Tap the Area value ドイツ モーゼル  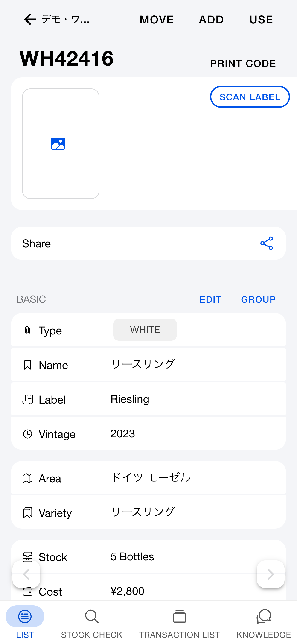[151, 477]
